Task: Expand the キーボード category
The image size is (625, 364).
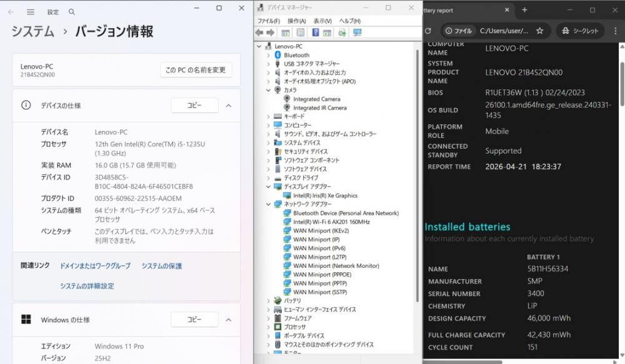Action: (x=268, y=116)
